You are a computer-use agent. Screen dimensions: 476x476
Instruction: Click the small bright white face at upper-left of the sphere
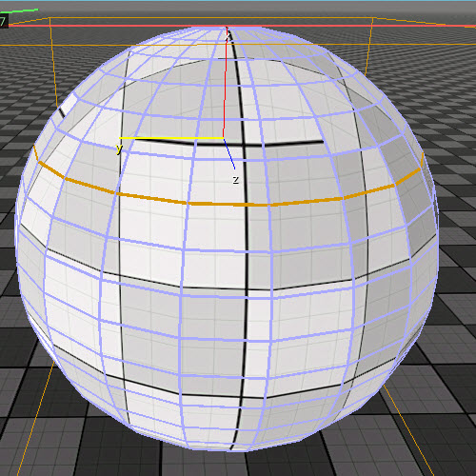70,102
